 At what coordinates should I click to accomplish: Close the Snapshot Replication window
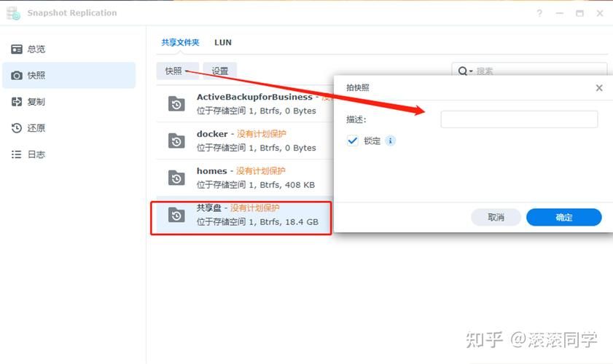600,13
